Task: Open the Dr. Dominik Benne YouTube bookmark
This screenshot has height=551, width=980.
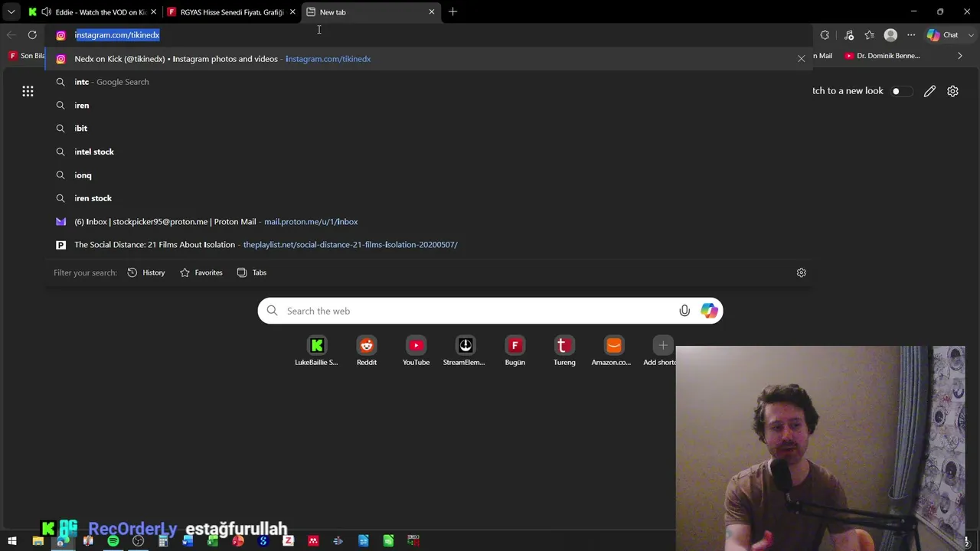Action: point(883,56)
